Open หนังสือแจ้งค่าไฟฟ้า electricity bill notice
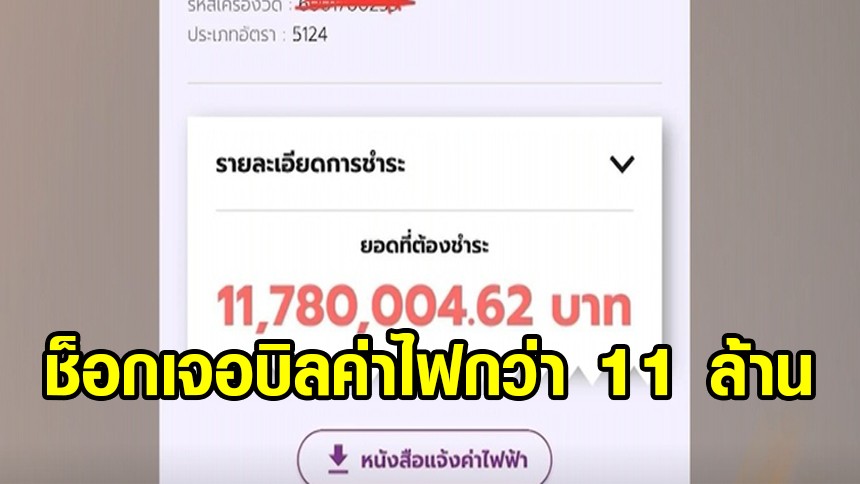Screen dimensions: 860x484 425,459
